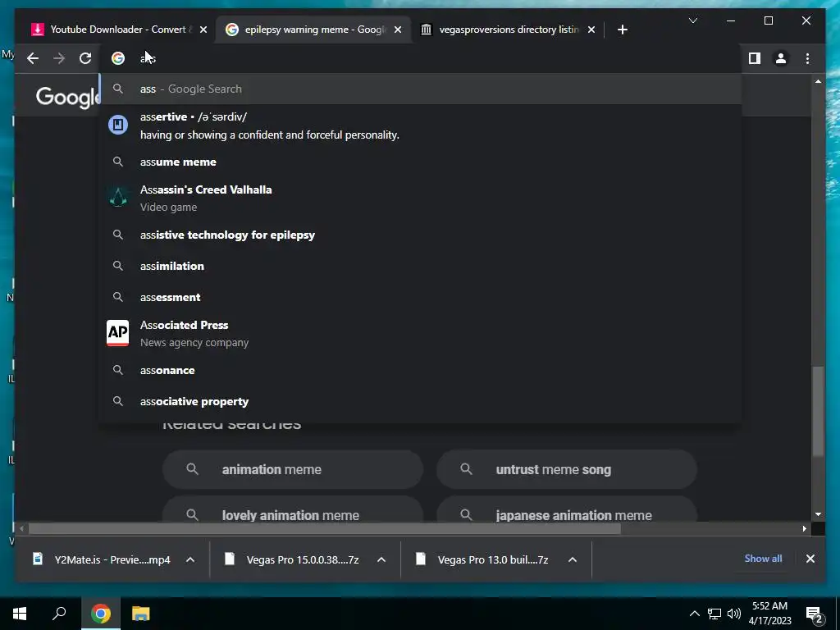Click the dictionary icon beside assertive
840x630 pixels.
[118, 125]
